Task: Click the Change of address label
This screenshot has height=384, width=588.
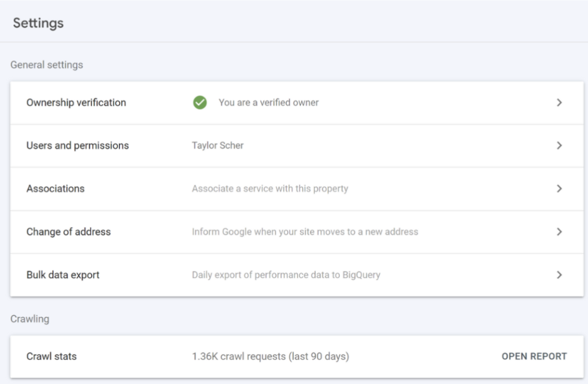Action: pos(69,232)
